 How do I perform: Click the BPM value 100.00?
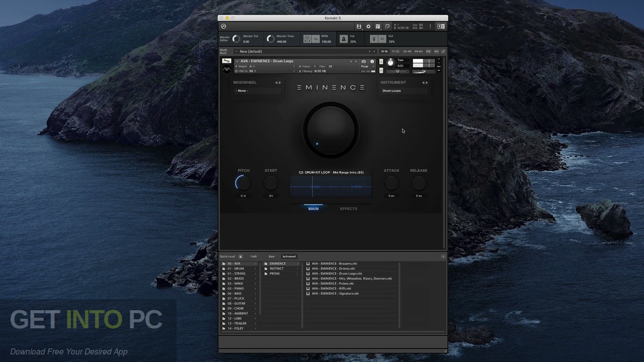pos(326,42)
